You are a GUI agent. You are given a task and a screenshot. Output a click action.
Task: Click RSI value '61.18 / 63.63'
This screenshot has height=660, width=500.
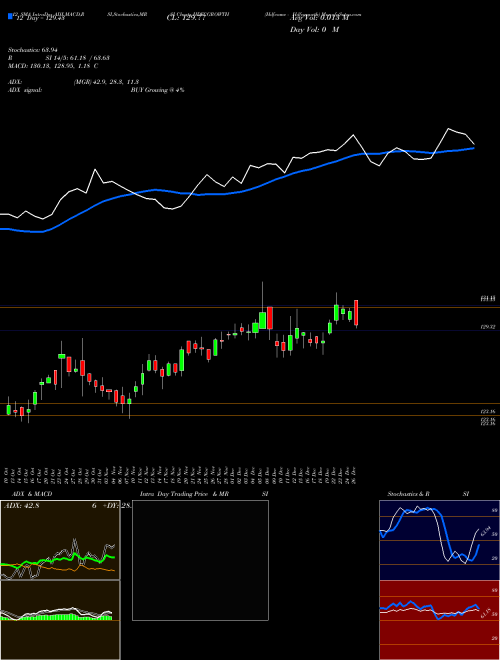(90, 58)
